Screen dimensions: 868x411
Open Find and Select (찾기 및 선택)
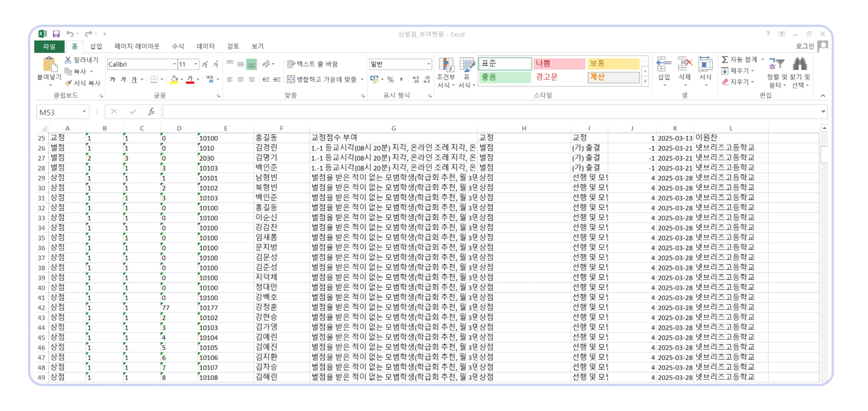pyautogui.click(x=800, y=73)
